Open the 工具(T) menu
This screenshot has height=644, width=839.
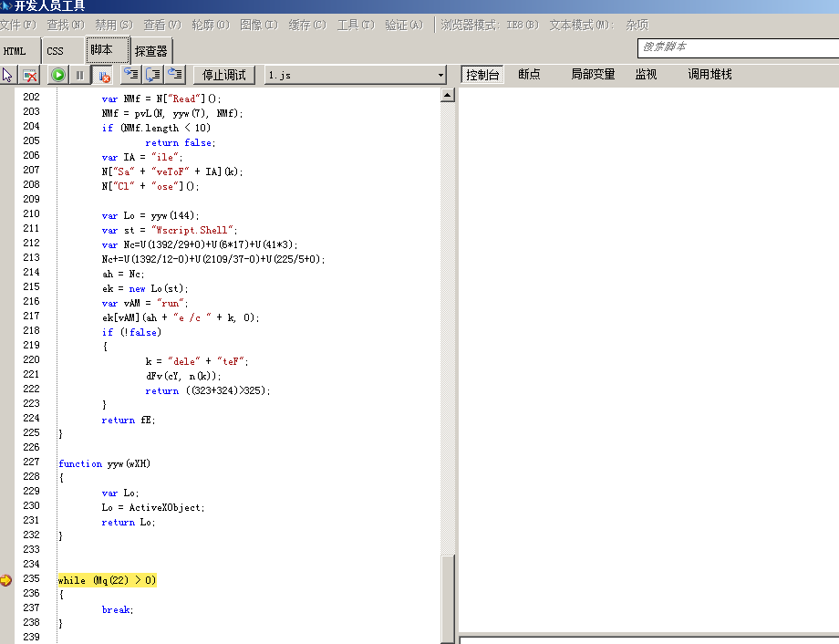(356, 26)
